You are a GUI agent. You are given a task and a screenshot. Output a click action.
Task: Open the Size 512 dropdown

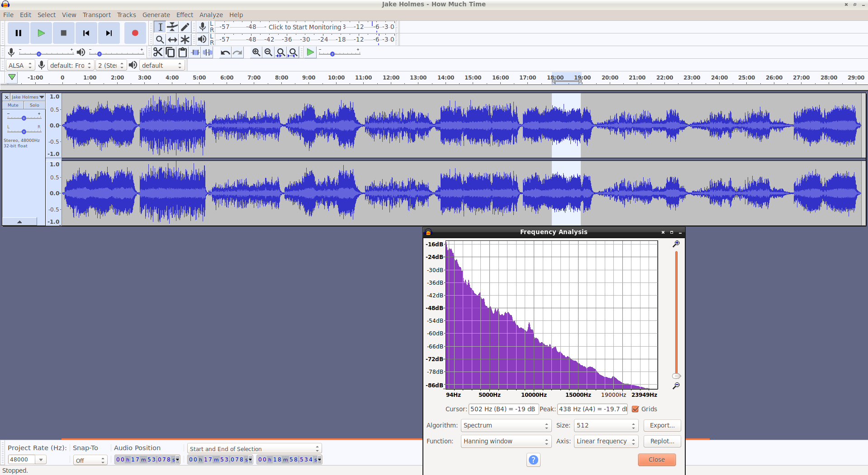[x=606, y=425]
